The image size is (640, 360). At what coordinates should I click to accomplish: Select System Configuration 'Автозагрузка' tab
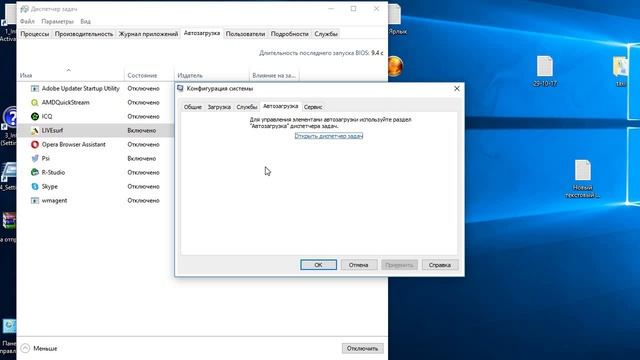click(280, 106)
